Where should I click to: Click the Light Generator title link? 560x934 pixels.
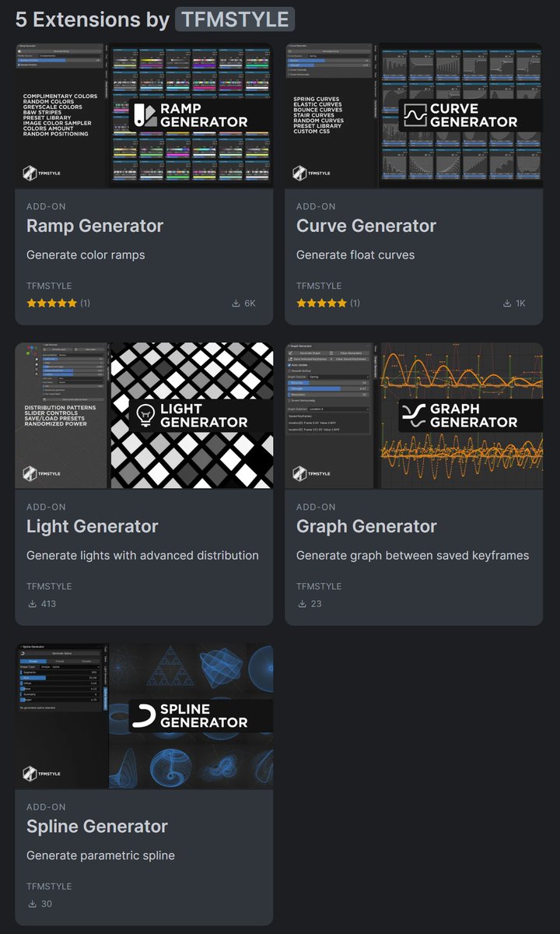pos(93,527)
